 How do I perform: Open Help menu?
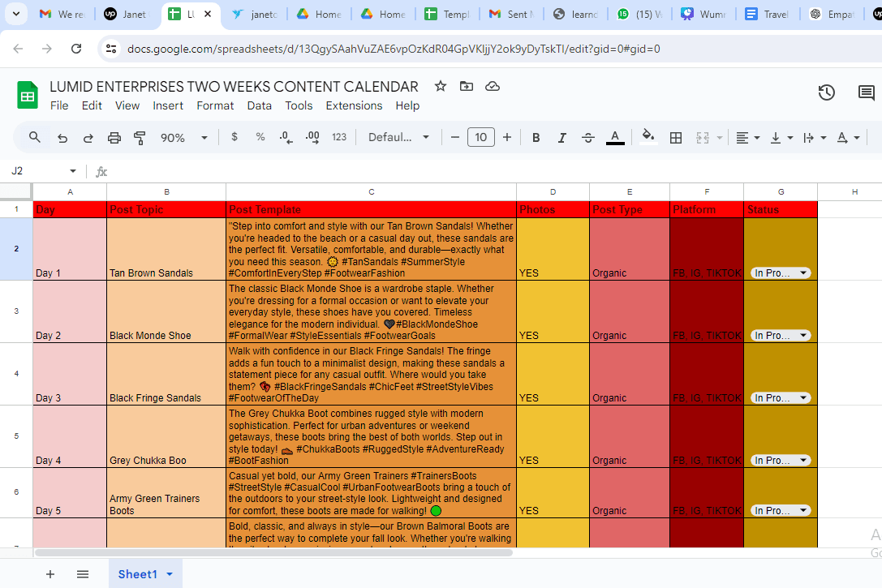[407, 105]
